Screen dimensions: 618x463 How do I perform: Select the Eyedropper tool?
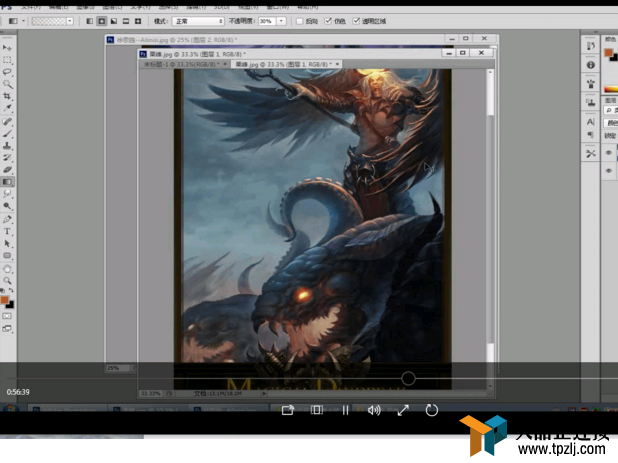point(7,108)
